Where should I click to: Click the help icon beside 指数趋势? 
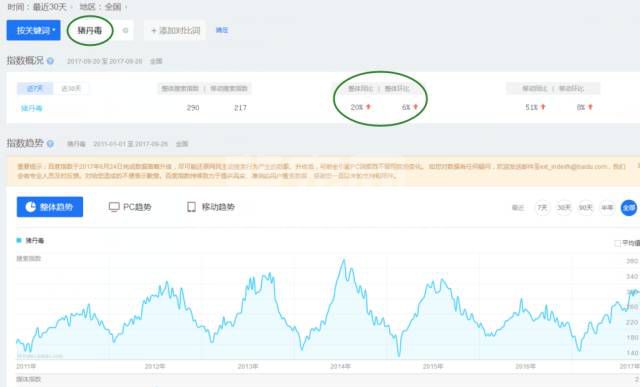(50, 144)
